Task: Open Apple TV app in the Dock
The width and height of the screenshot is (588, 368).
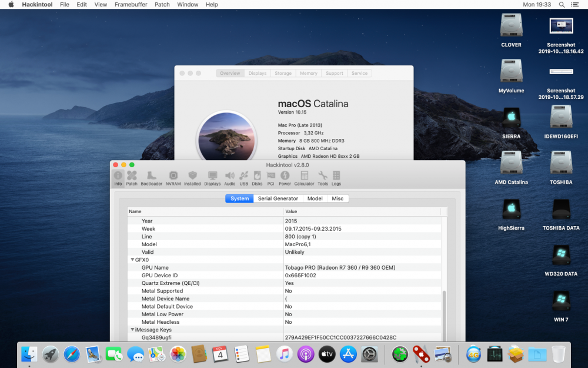Action: 327,354
